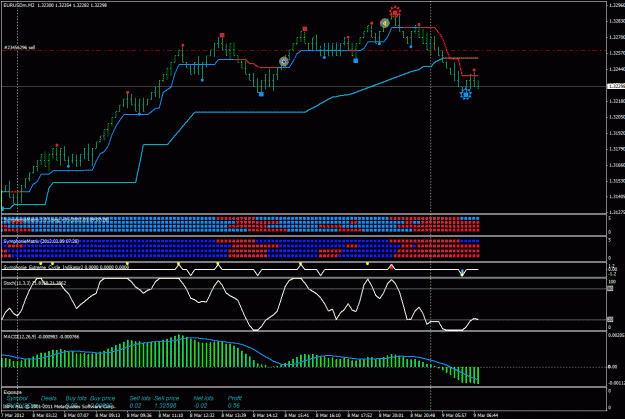Click the leftmost yellow dot in the Extreme Cycle panel
This screenshot has width=625, height=419.
tap(41, 264)
